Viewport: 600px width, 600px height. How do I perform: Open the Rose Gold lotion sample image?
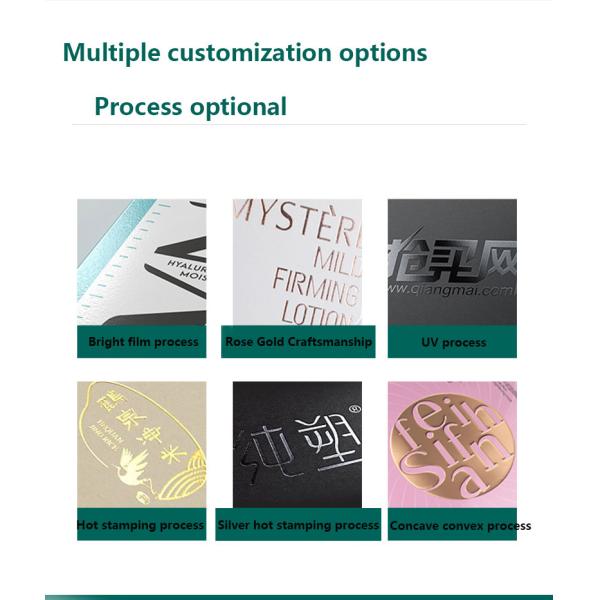pos(297,262)
